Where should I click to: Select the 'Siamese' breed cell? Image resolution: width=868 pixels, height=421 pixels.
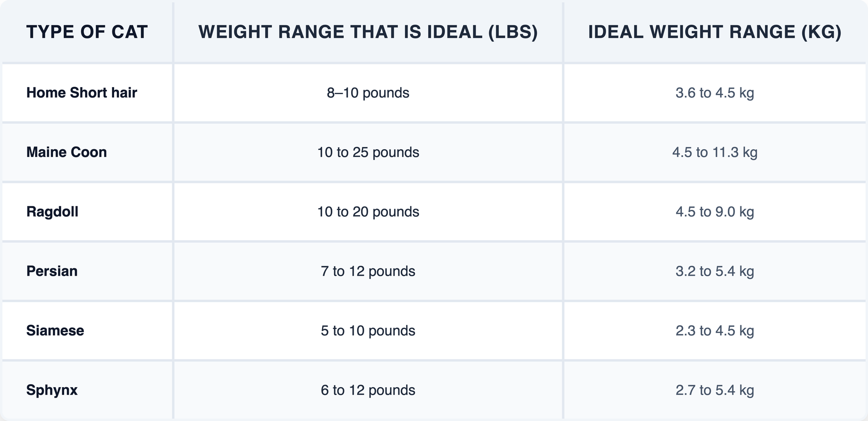click(x=55, y=330)
